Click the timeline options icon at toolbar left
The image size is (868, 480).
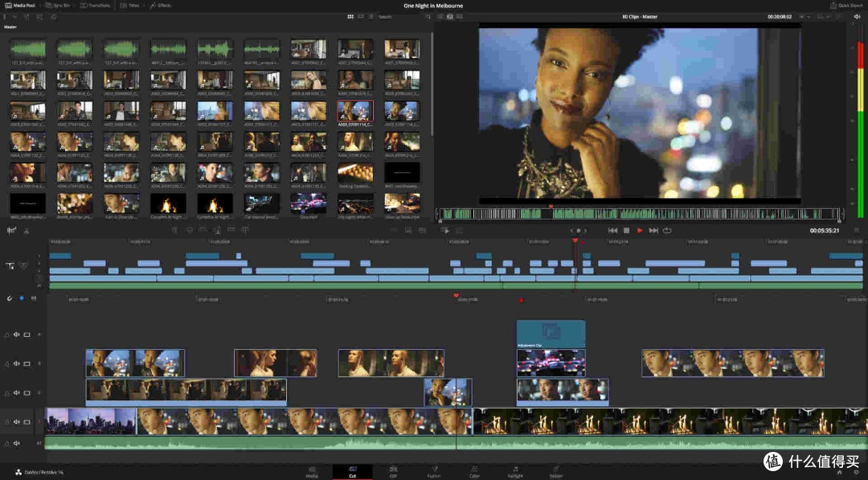click(11, 230)
